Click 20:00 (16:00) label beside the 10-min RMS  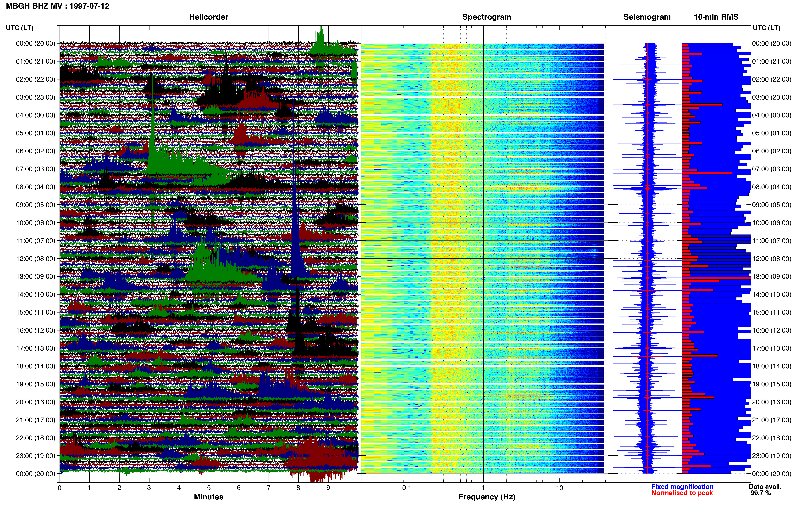[x=772, y=402]
